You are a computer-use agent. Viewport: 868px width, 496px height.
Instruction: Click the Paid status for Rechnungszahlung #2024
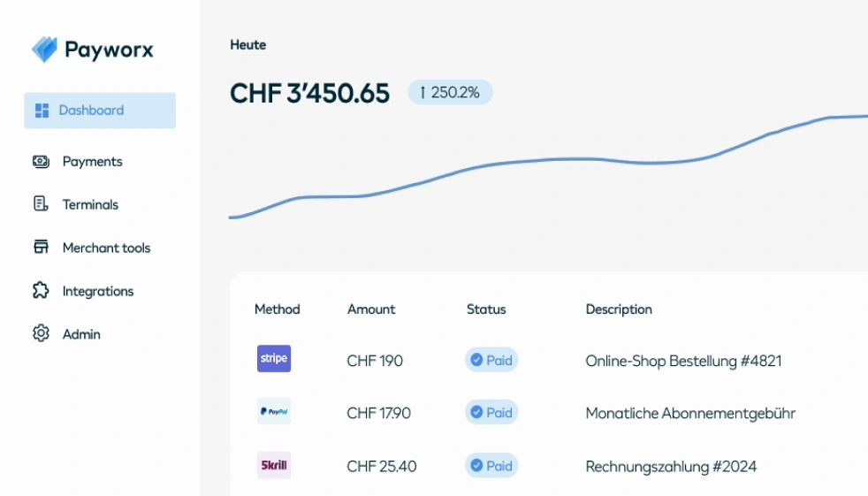491,466
